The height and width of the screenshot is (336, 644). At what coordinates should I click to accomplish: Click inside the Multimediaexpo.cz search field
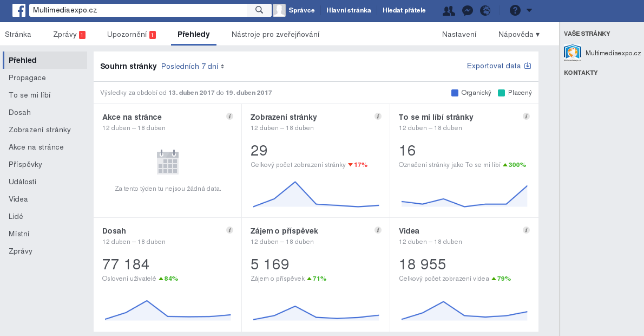138,10
